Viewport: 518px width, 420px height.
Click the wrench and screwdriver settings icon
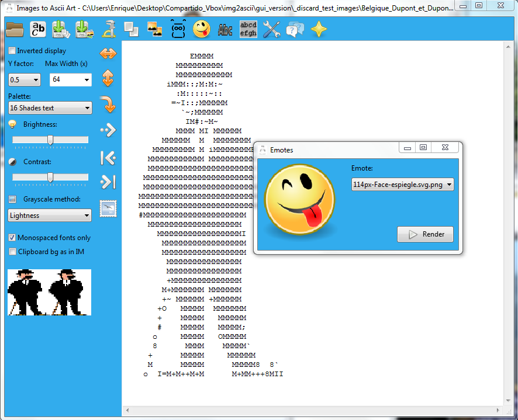pos(272,29)
